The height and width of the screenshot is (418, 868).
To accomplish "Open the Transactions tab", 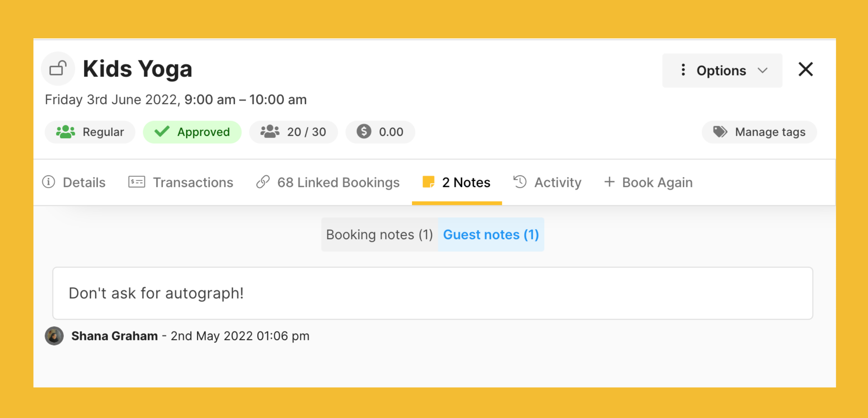I will tap(180, 182).
